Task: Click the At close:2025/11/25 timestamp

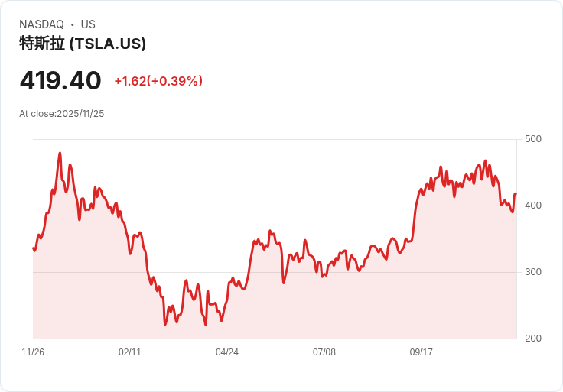Action: point(62,114)
